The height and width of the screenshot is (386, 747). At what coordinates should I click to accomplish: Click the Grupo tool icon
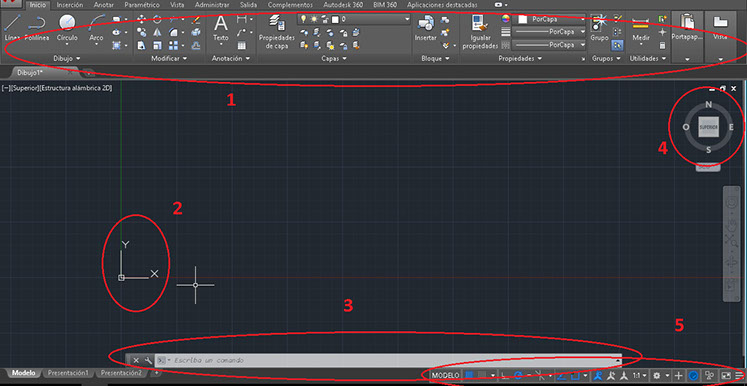599,27
